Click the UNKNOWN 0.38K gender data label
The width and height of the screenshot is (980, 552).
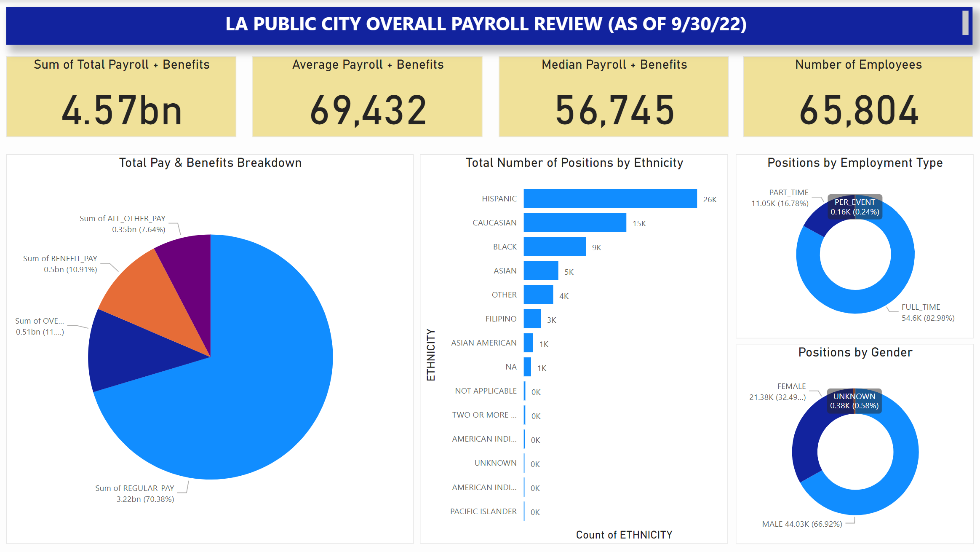pyautogui.click(x=854, y=401)
